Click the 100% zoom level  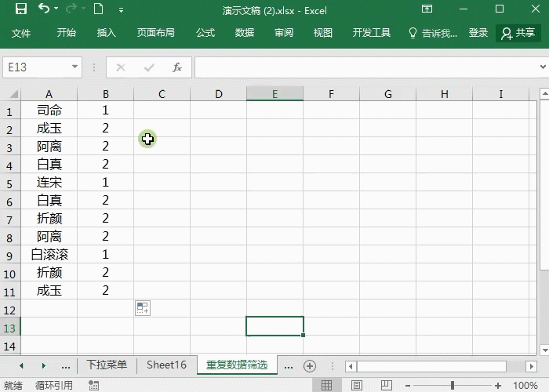click(525, 386)
